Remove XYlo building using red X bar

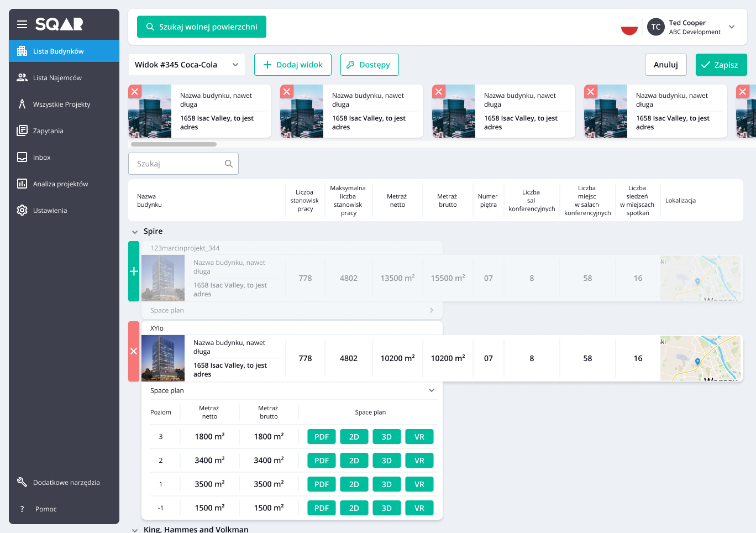point(134,352)
